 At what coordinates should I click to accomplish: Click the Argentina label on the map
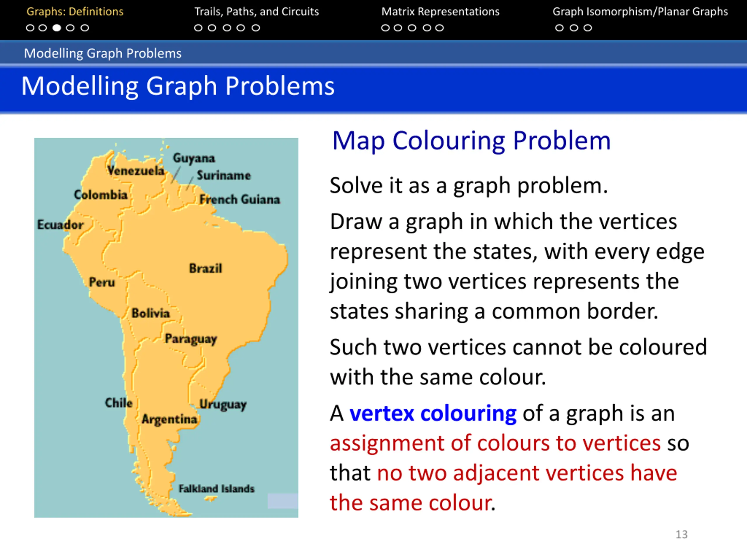click(169, 420)
